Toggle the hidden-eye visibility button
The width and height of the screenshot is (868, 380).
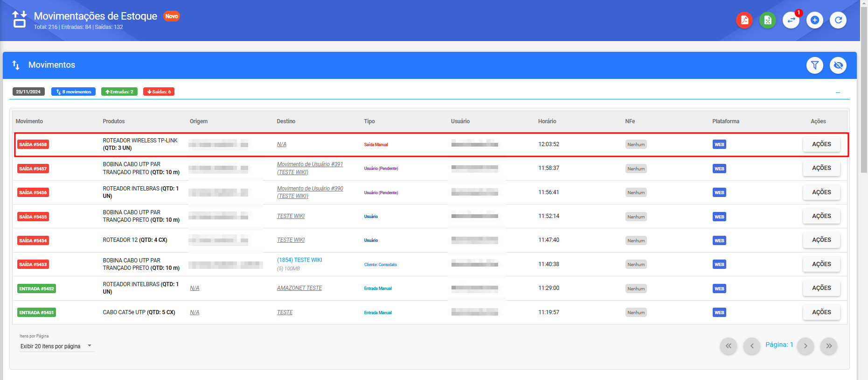coord(838,65)
